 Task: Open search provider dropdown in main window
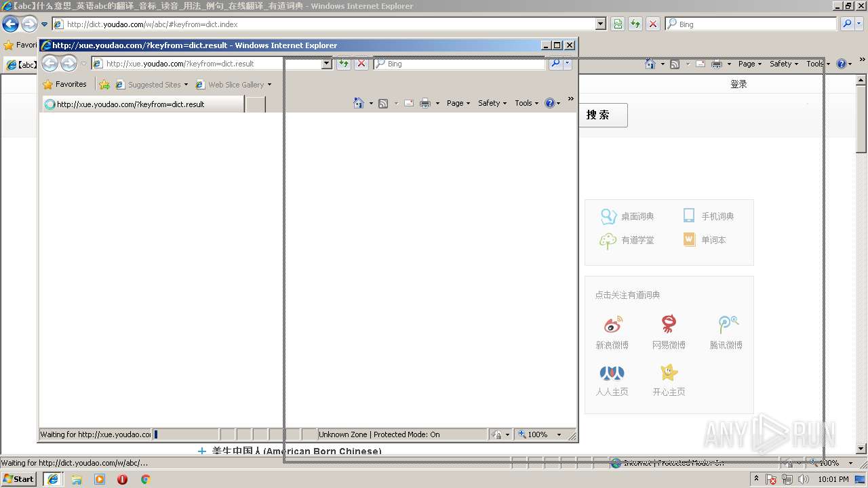[x=860, y=24]
